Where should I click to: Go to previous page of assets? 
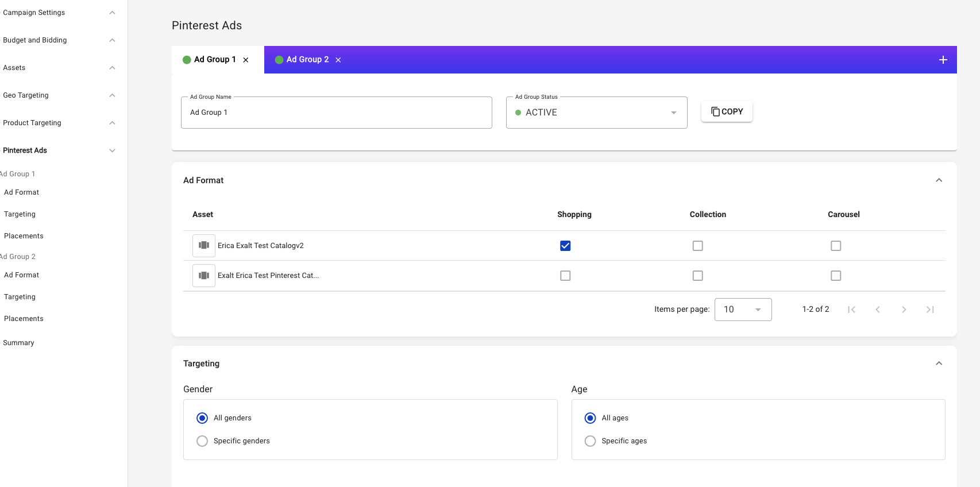click(878, 310)
